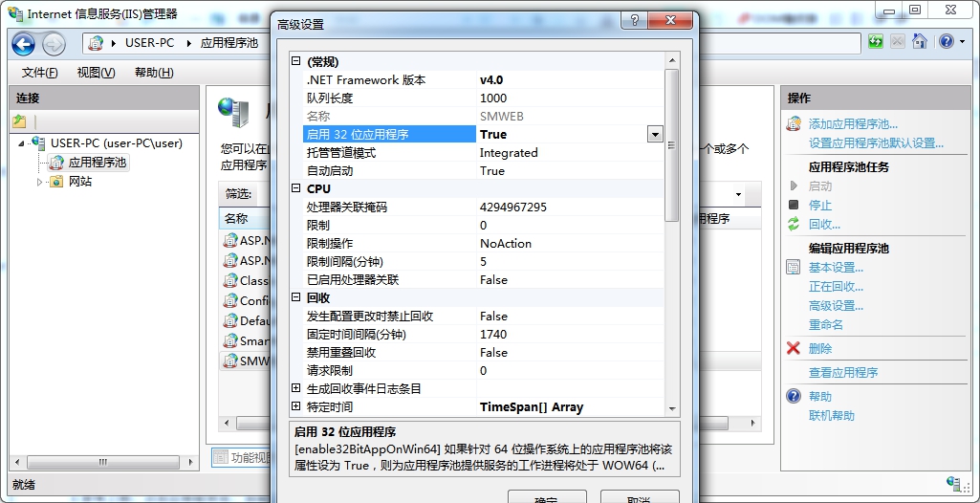980x503 pixels.
Task: Click 设置应用程序池默认设置 link
Action: (876, 143)
